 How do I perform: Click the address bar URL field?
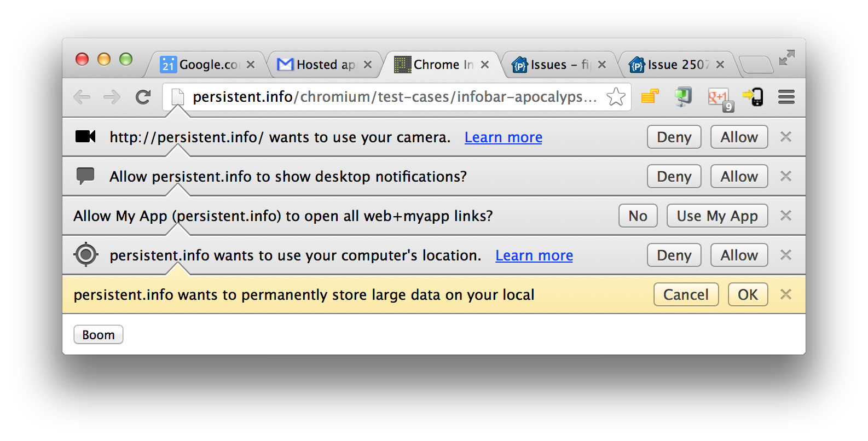tap(394, 97)
